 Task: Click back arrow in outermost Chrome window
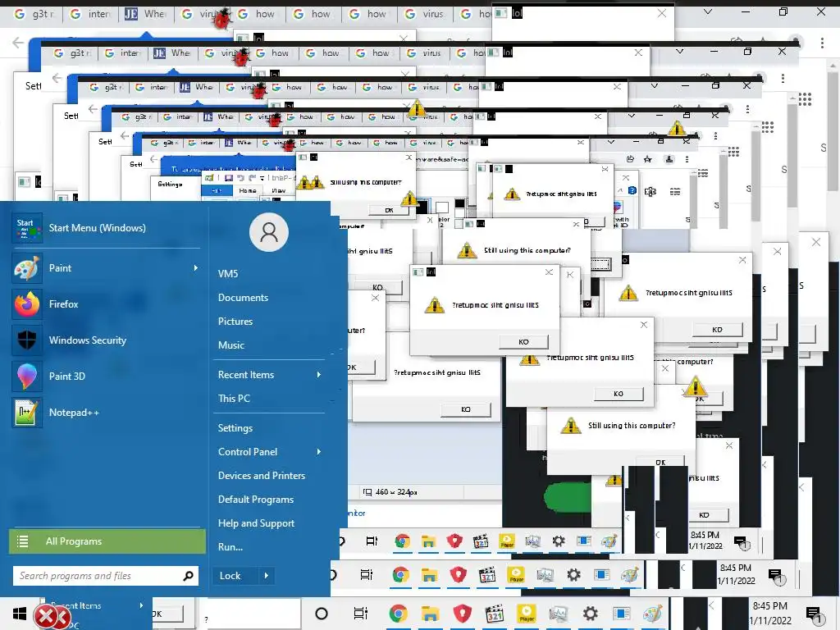18,43
